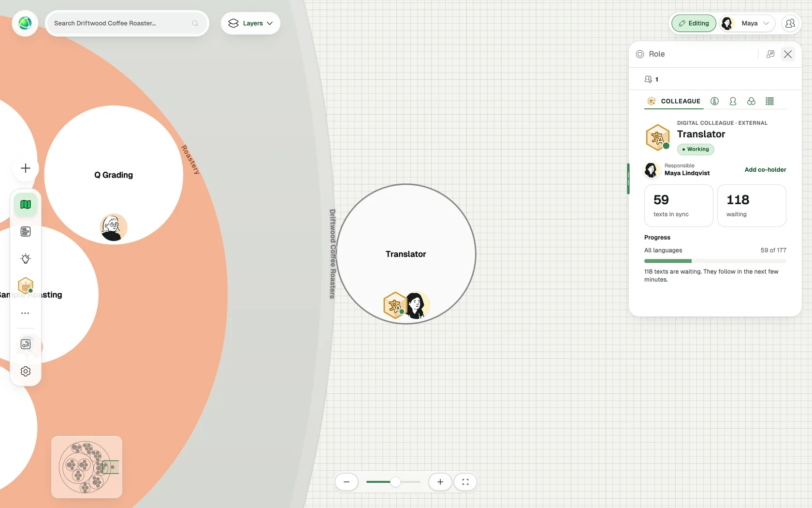Image resolution: width=812 pixels, height=508 pixels.
Task: Open the people icon next to Maya
Action: tap(790, 23)
